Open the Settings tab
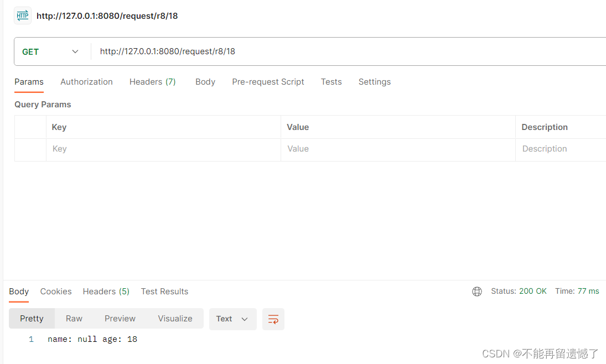Image resolution: width=606 pixels, height=364 pixels. (x=375, y=82)
